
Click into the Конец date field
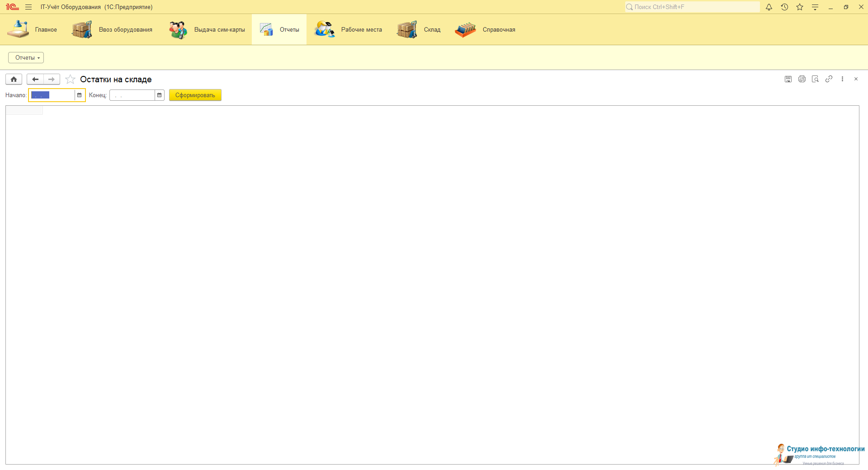132,95
